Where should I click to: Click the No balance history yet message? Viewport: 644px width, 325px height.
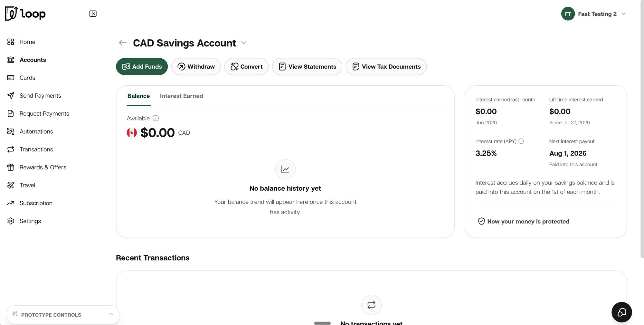point(285,188)
